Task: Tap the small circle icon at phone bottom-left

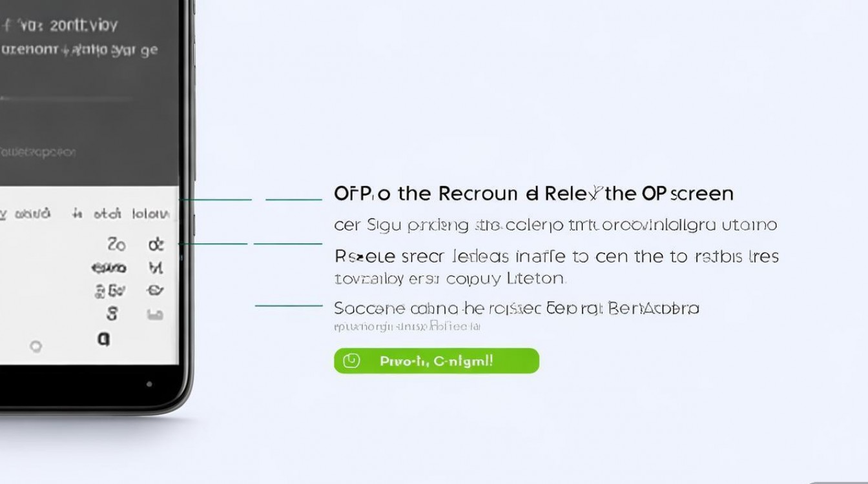Action: tap(36, 347)
